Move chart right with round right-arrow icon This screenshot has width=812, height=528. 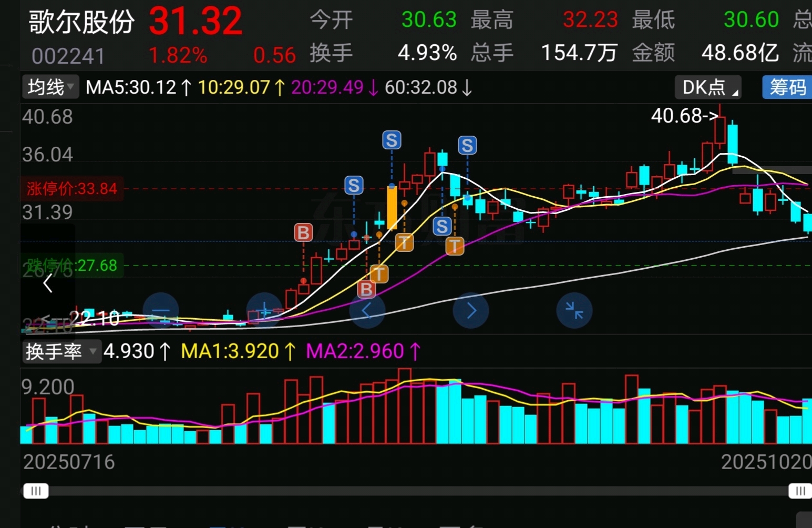(x=471, y=310)
